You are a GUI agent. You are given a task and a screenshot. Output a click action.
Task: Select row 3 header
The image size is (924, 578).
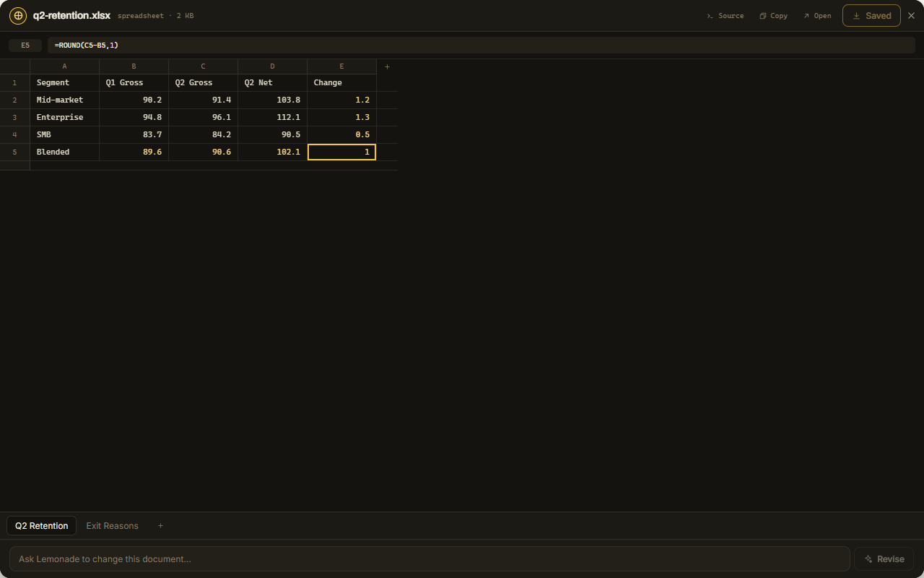coord(14,117)
